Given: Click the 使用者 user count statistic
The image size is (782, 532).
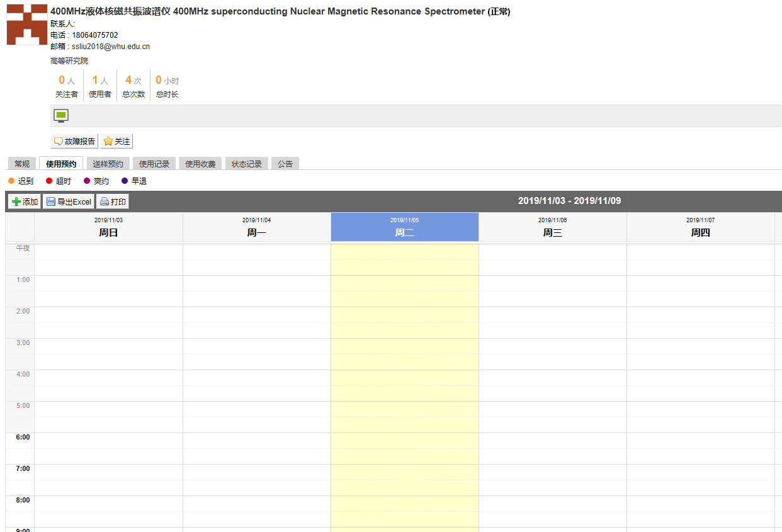Looking at the screenshot, I should pyautogui.click(x=99, y=86).
